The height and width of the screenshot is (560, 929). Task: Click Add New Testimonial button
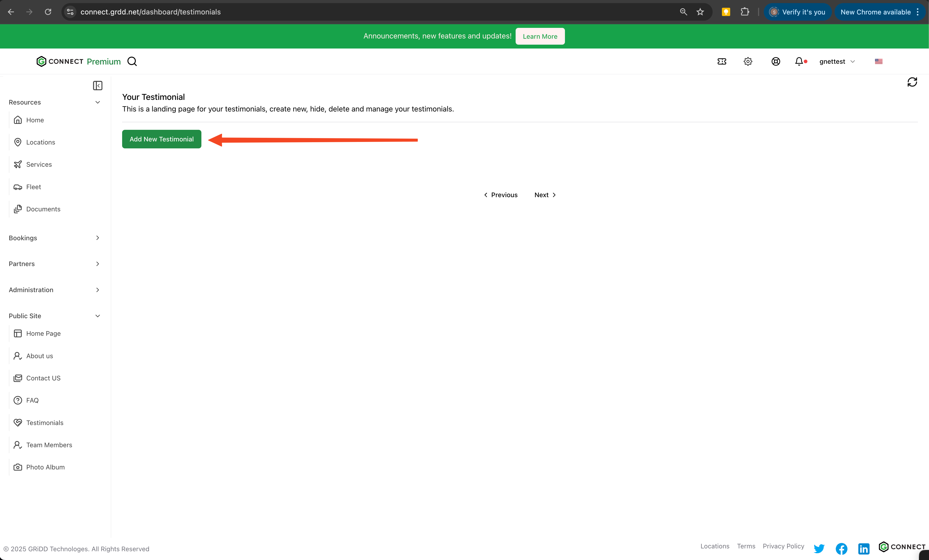(x=161, y=139)
